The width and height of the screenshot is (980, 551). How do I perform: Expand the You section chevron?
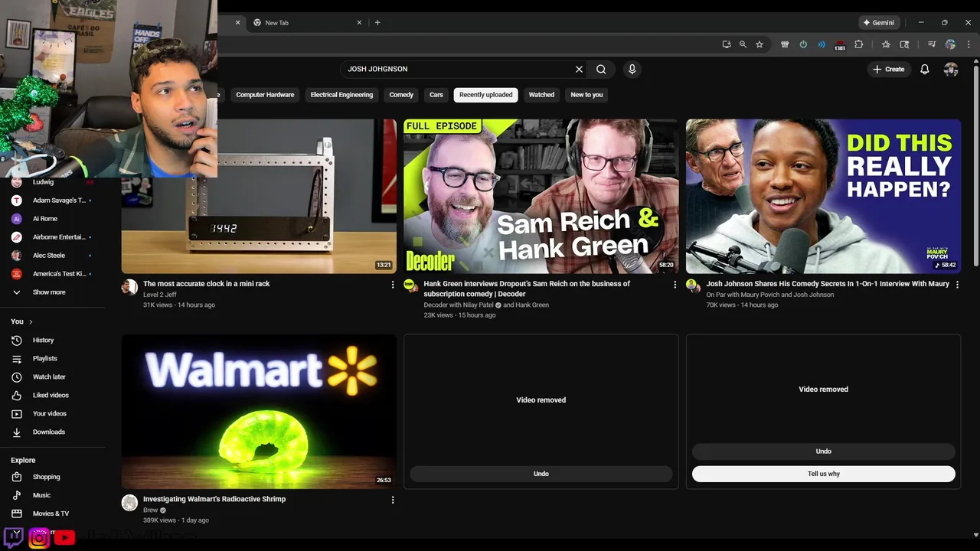[31, 322]
